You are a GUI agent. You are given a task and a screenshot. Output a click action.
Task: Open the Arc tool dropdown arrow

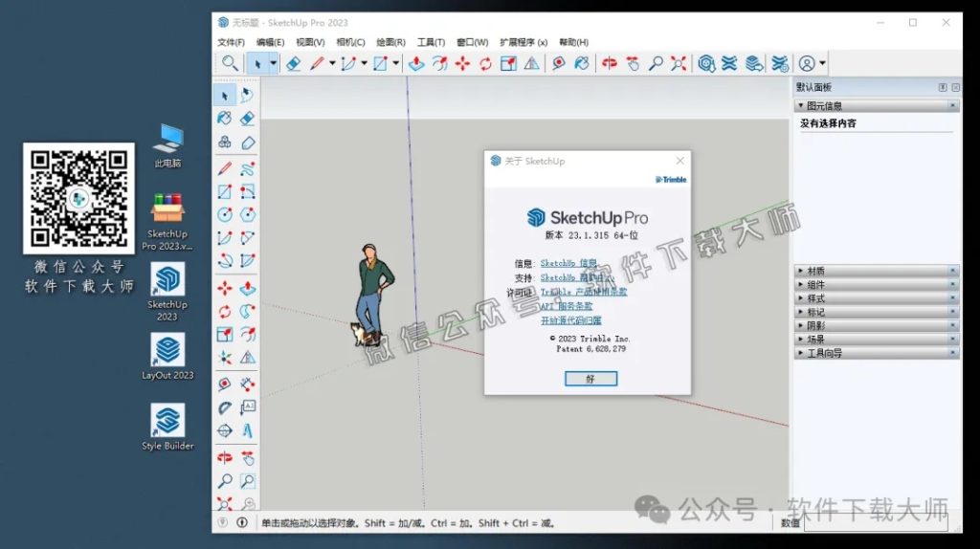click(364, 63)
